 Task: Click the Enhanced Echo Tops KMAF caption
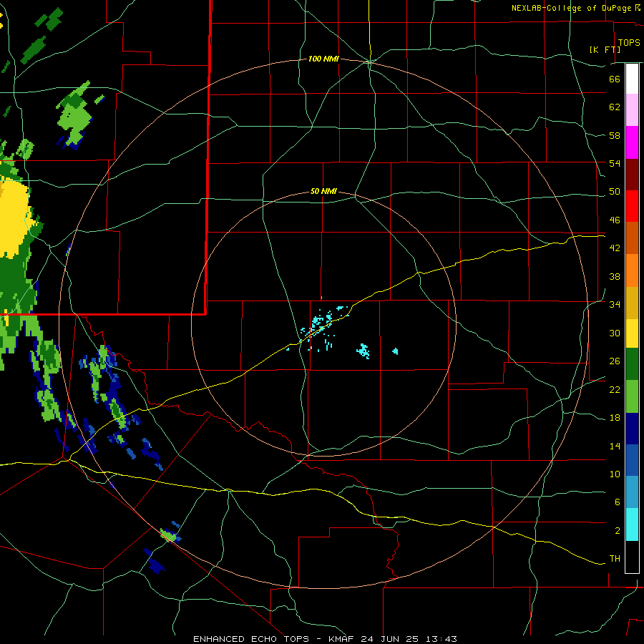pyautogui.click(x=325, y=639)
